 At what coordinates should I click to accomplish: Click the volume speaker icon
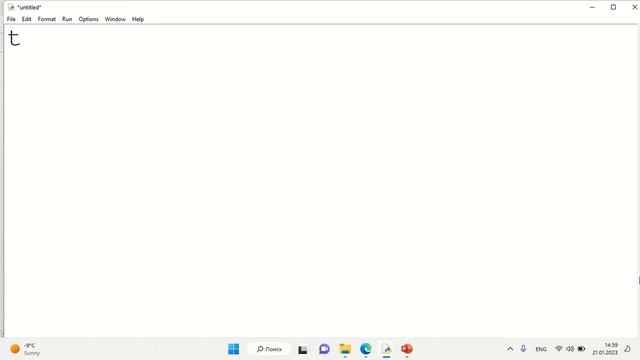570,349
